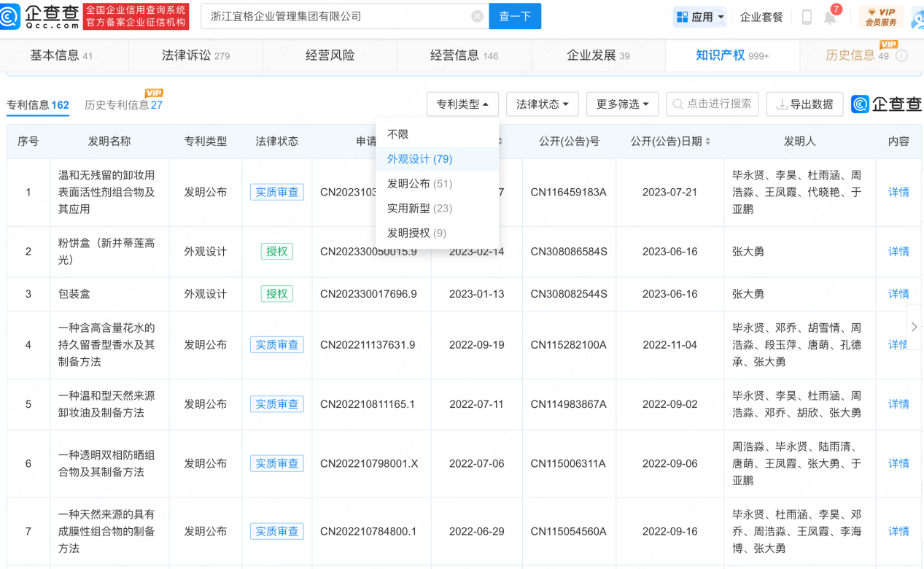Open the mobile phone app icon
924x569 pixels.
[x=807, y=17]
